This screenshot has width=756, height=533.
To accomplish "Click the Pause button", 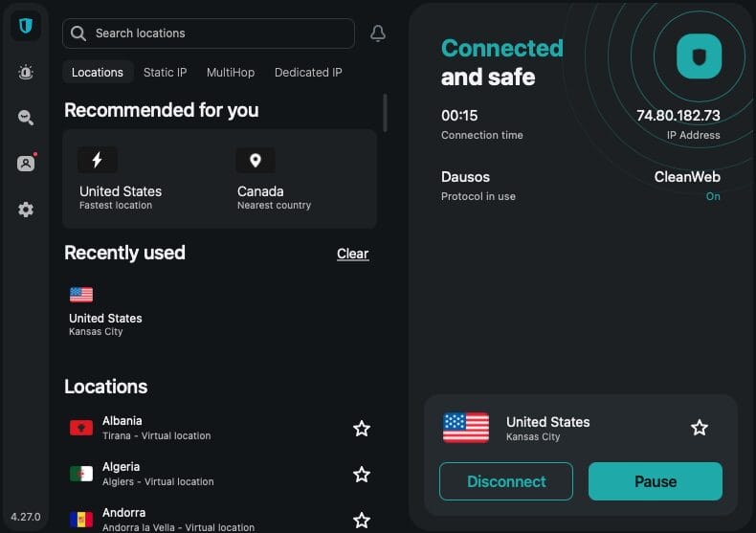I will [656, 481].
